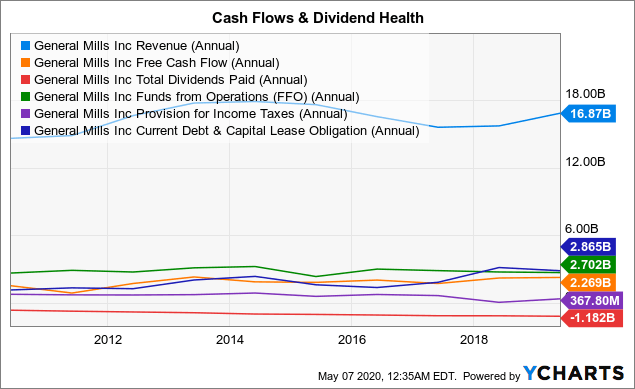Click the 6.00B y-axis label
Viewport: 635px width, 389px height.
tap(582, 229)
